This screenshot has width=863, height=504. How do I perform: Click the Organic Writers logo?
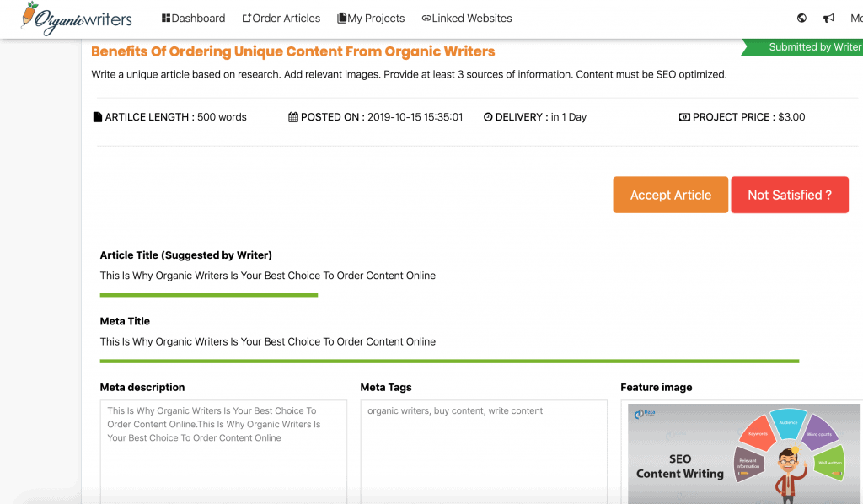coord(77,19)
